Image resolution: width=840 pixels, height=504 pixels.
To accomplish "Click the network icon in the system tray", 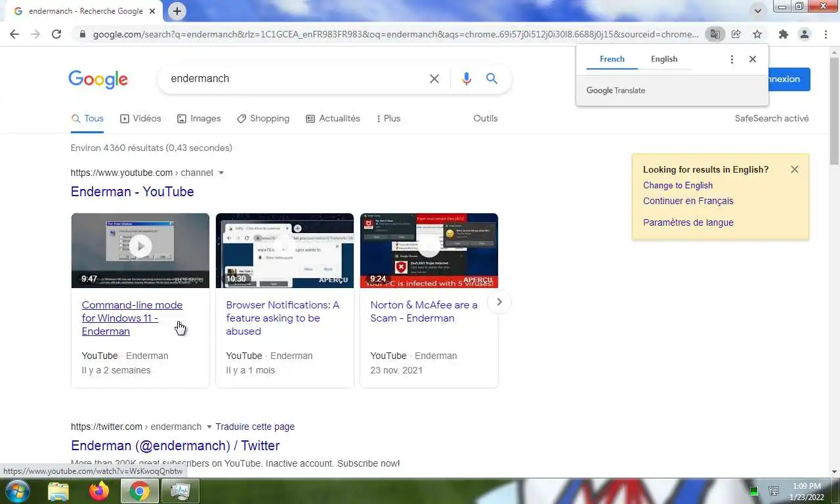I will pos(774,491).
